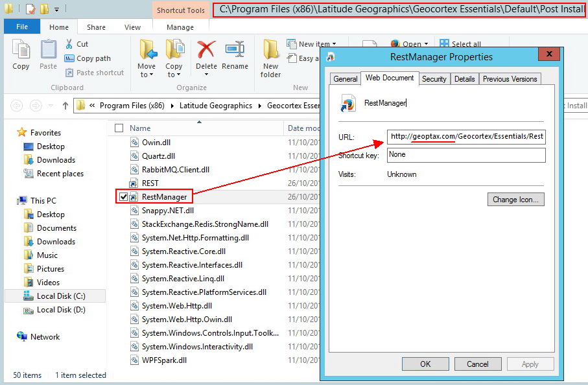Create a New folder from ribbon
The width and height of the screenshot is (588, 385).
270,58
